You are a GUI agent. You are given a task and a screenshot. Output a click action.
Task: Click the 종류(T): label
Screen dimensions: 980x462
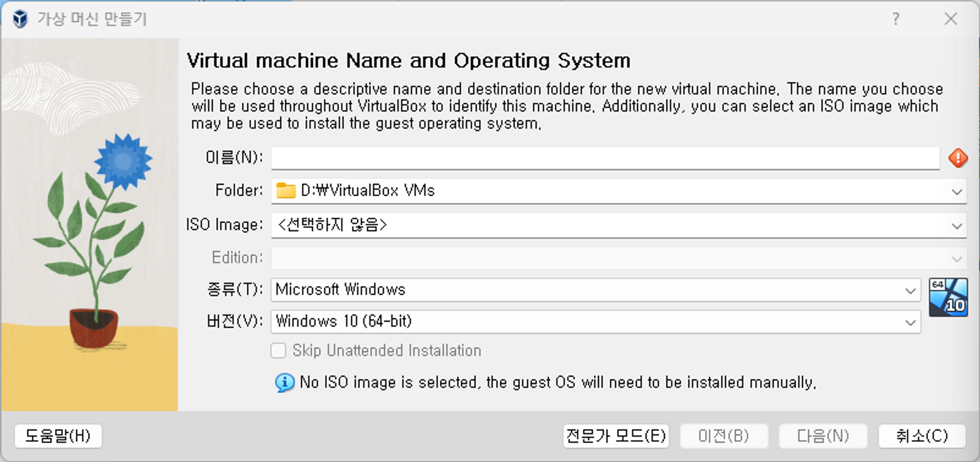pos(235,289)
